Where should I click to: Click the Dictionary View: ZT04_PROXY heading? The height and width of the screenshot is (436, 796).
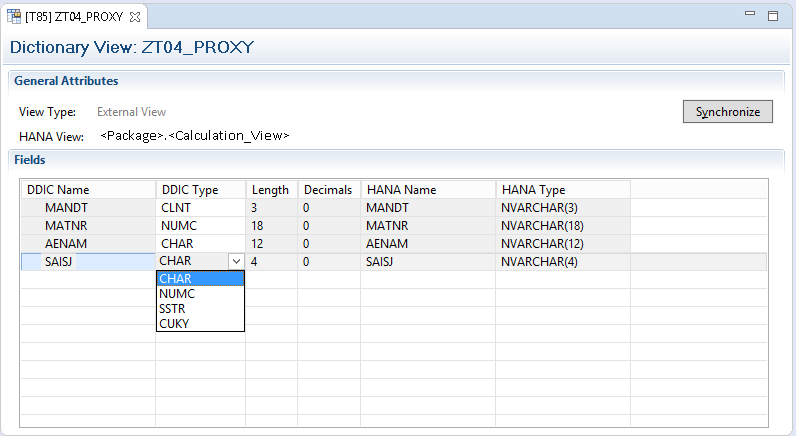pos(132,47)
